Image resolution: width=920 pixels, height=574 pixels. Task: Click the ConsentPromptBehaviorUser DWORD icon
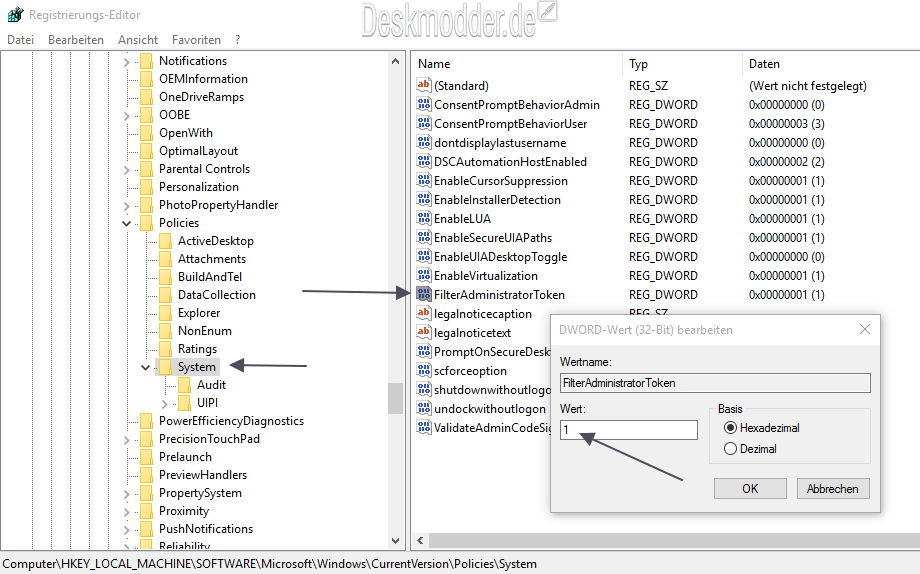tap(424, 123)
